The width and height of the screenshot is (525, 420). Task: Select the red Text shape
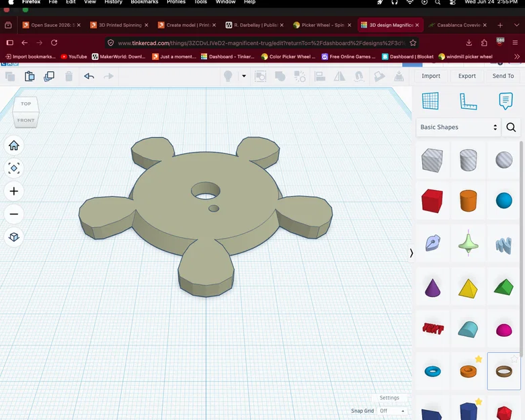click(x=433, y=329)
